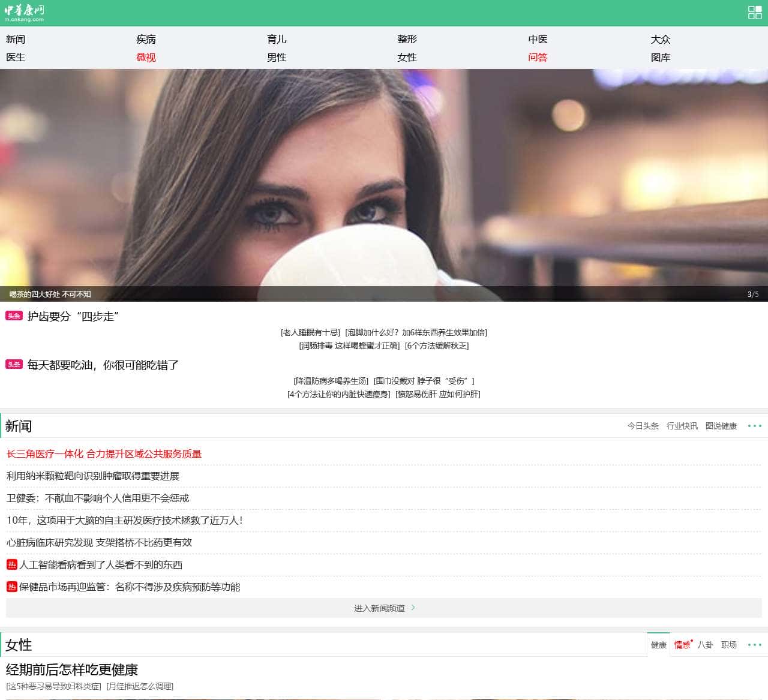768x700 pixels.
Task: Click the arrow next to 进入新闻频道
Action: [x=413, y=608]
